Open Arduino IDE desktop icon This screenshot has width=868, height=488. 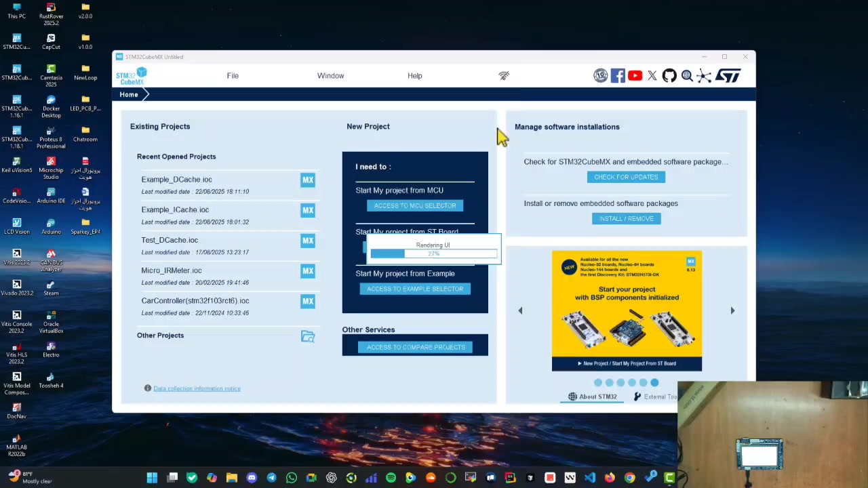coord(51,197)
